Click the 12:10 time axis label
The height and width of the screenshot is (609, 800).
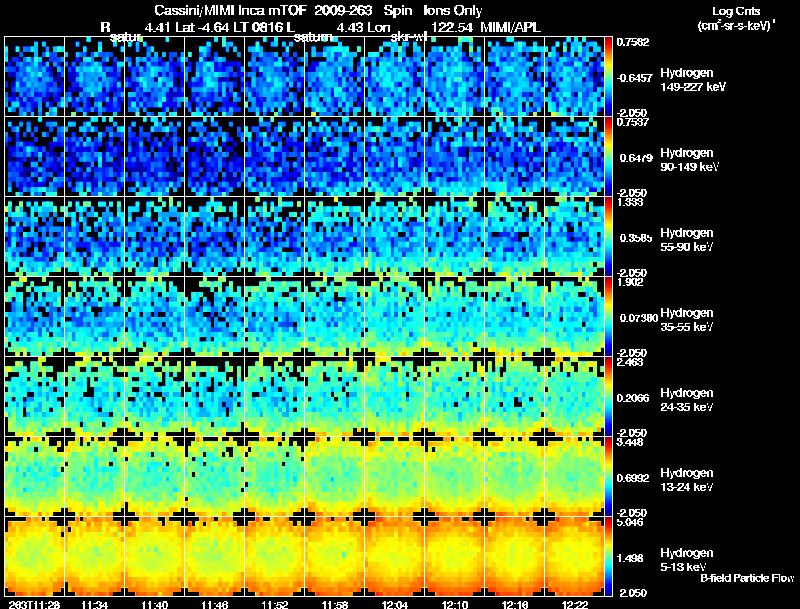(455, 604)
